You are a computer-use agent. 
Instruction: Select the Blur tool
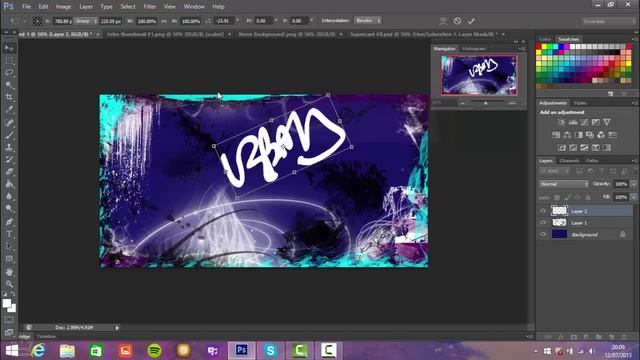pos(9,196)
